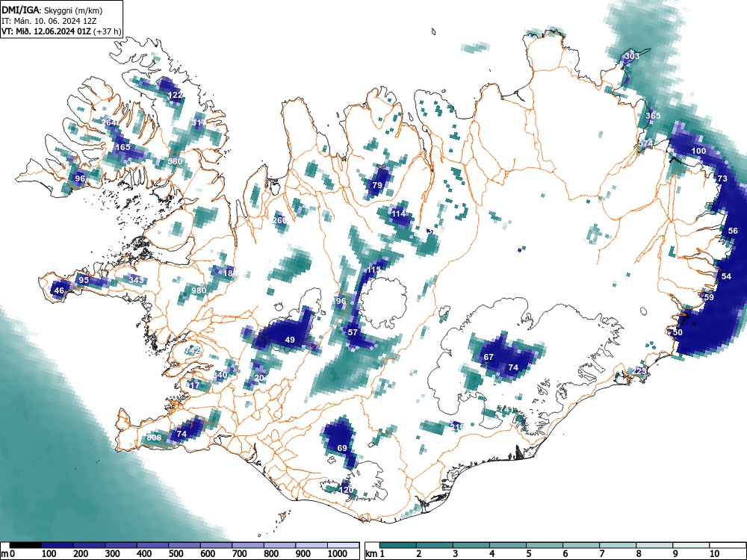Click the map value 303 in the northeast
The image size is (747, 560).
[632, 56]
